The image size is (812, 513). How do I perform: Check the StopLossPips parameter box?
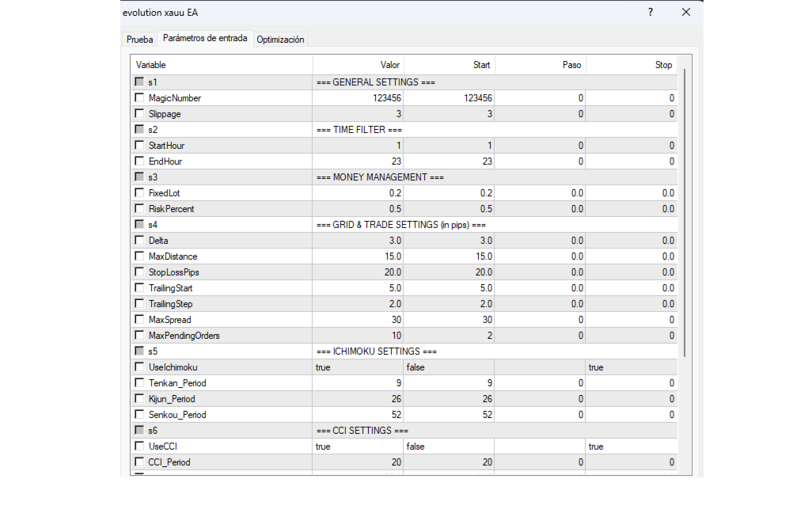(139, 272)
